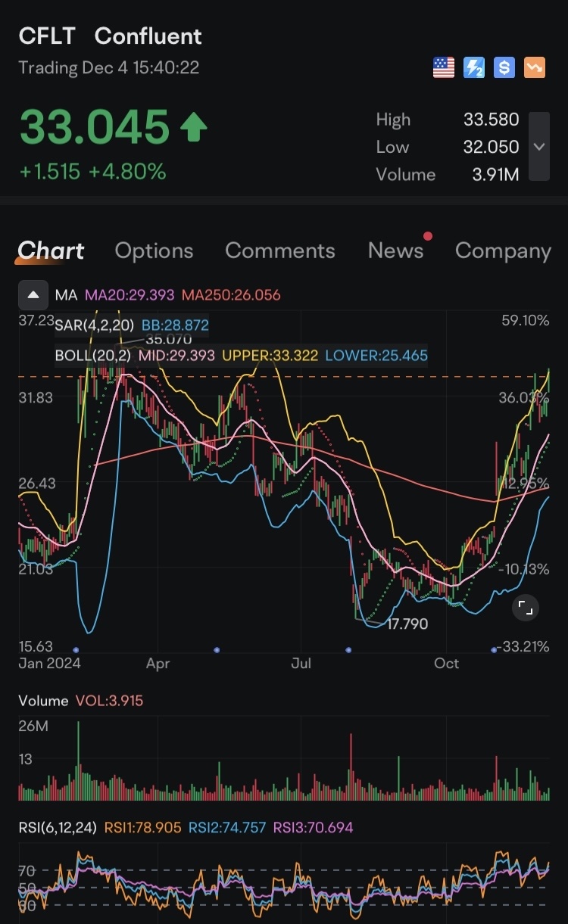Tap the green price up arrow
Screen dimensions: 568x924
point(193,128)
